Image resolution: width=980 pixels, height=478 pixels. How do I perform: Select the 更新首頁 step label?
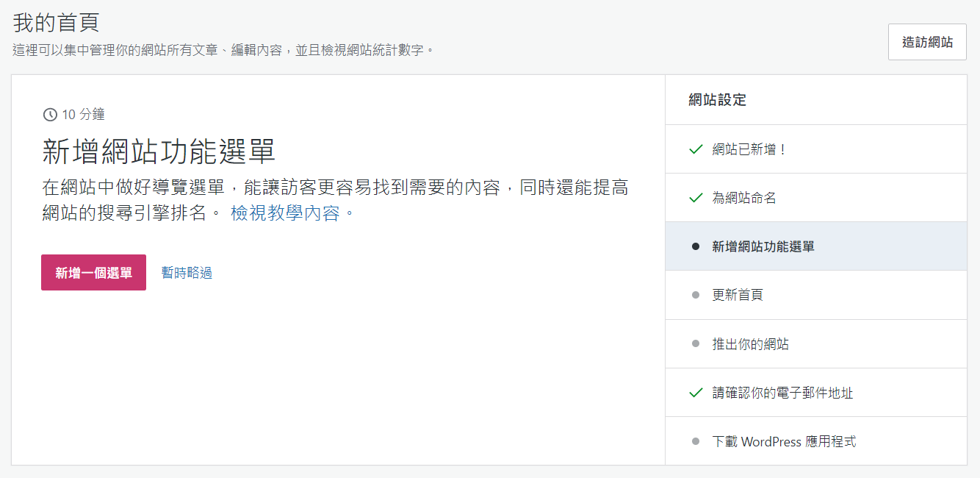coord(738,295)
